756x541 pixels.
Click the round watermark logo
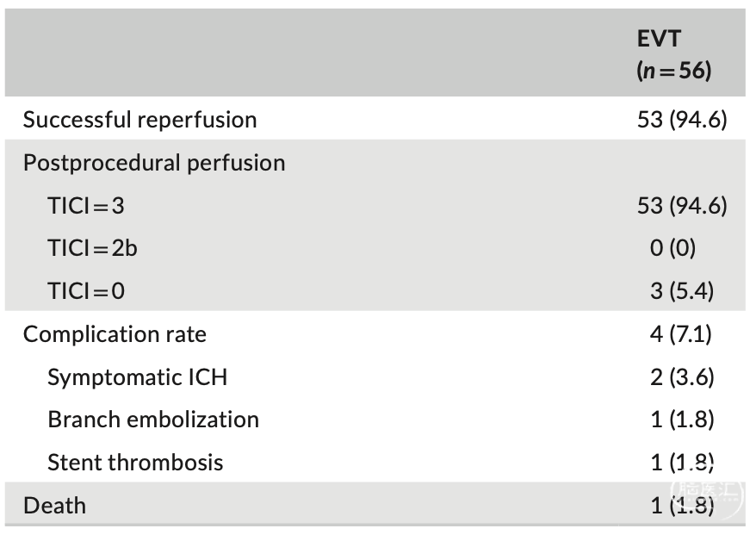pyautogui.click(x=707, y=494)
